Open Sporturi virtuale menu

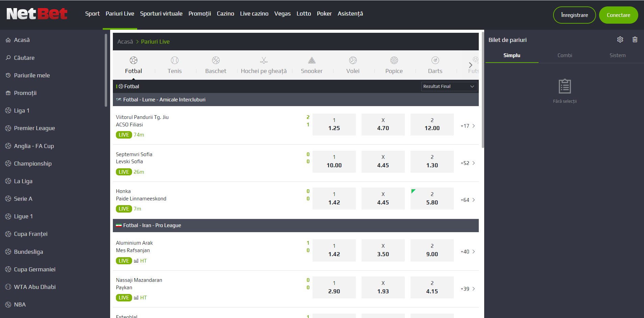[x=161, y=14]
